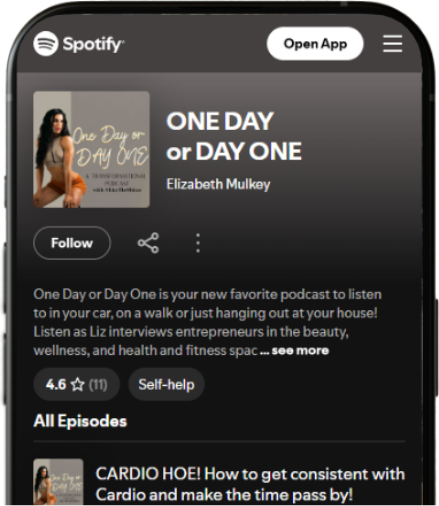439x506 pixels.
Task: Open the podcast cover art image
Action: (x=91, y=149)
